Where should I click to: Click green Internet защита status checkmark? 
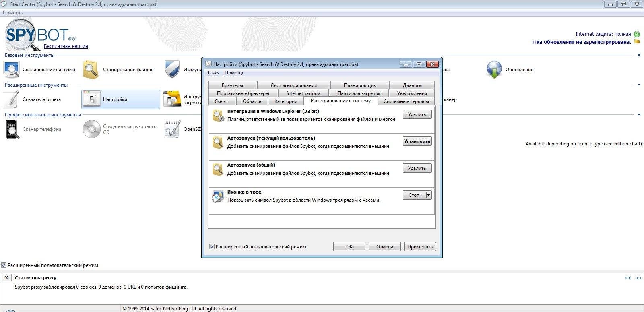coord(637,34)
